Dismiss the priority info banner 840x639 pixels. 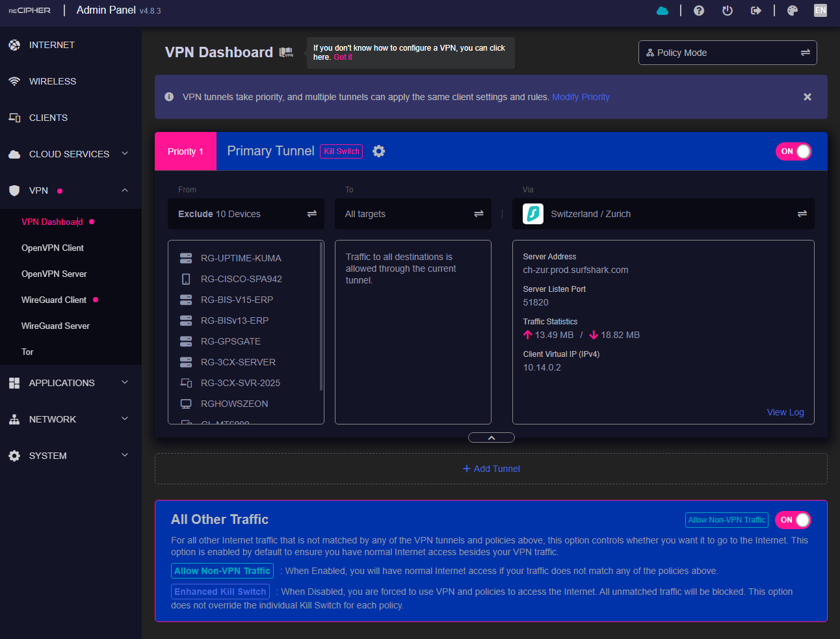(x=807, y=97)
